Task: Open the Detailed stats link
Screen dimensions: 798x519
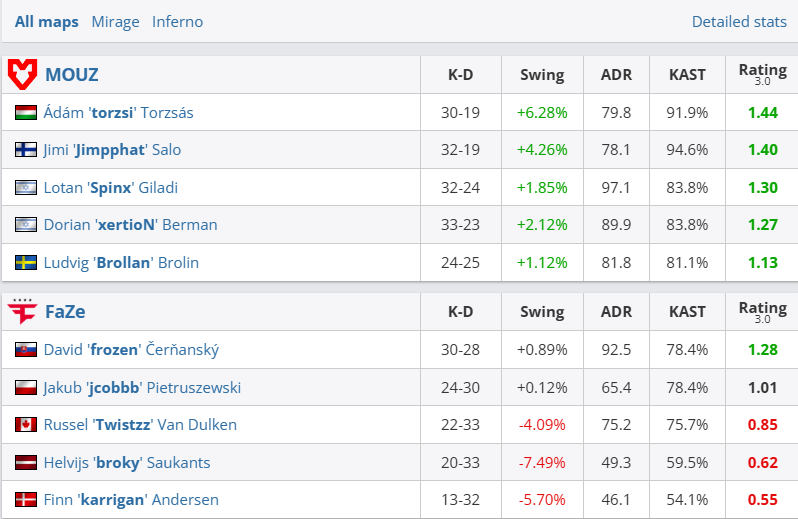Action: pos(739,22)
